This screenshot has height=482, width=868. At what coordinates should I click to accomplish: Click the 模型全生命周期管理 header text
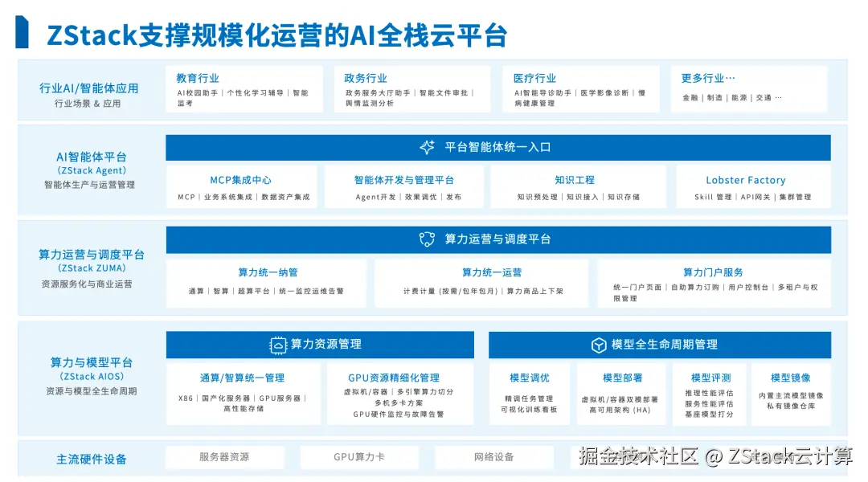[x=665, y=344]
